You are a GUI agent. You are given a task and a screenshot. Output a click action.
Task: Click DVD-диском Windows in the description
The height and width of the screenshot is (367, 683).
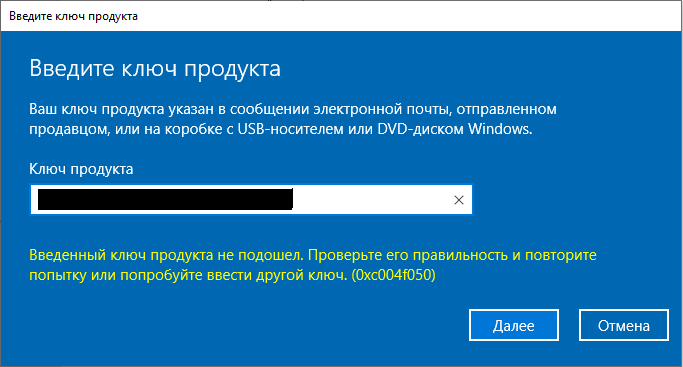click(455, 129)
